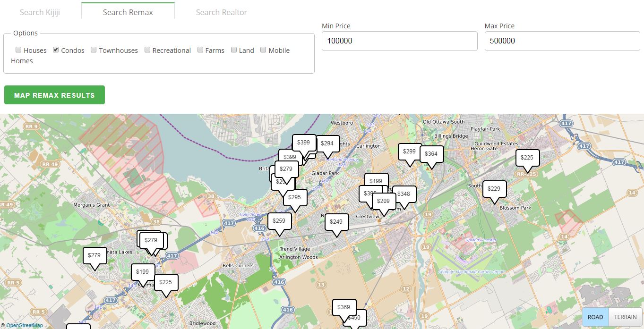Select the $348 price marker
Viewport: 644px width, 329px height.
[404, 194]
